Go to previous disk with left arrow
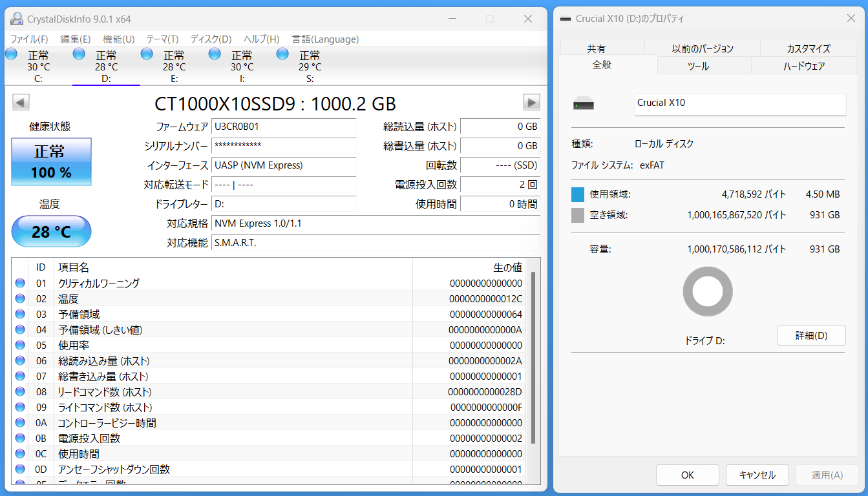868x496 pixels. tap(21, 102)
